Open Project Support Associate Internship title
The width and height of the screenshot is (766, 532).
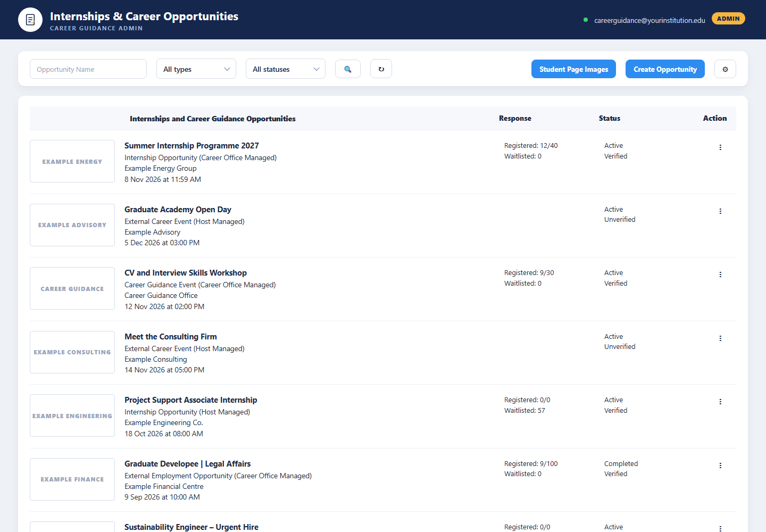(191, 400)
